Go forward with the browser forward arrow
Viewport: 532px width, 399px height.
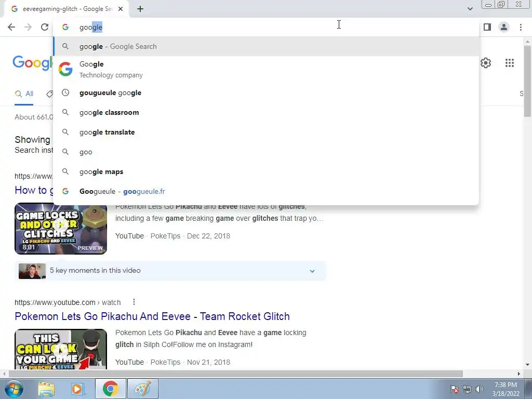coord(28,27)
